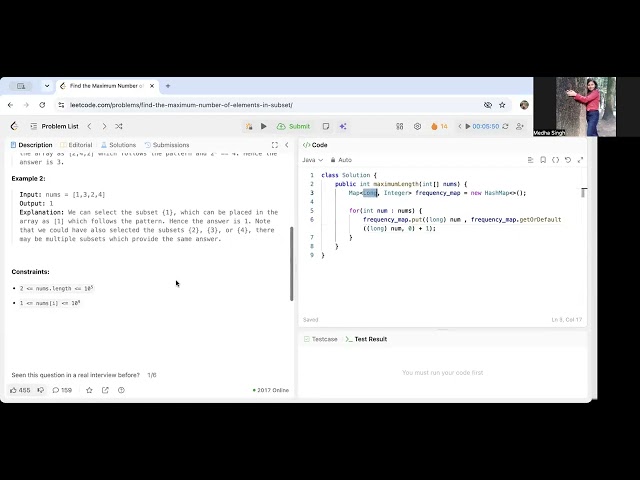Switch to the Description tab
Image resolution: width=640 pixels, height=480 pixels.
coord(32,145)
